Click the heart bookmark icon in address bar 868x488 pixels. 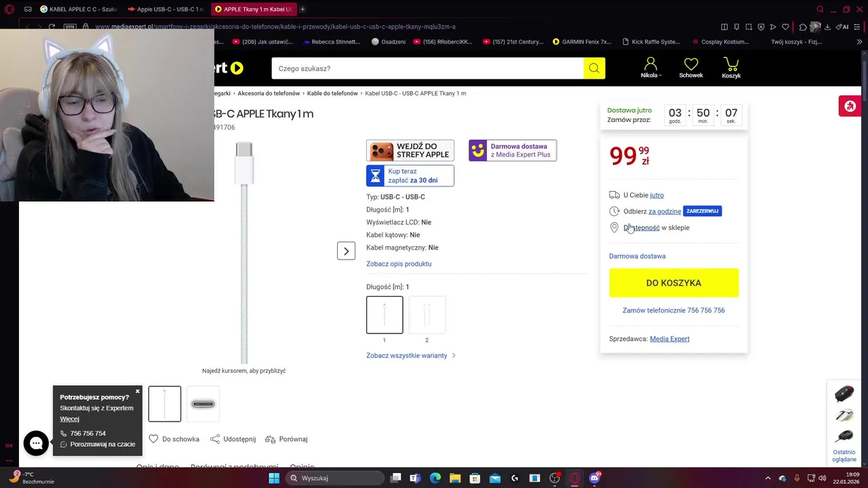click(785, 27)
